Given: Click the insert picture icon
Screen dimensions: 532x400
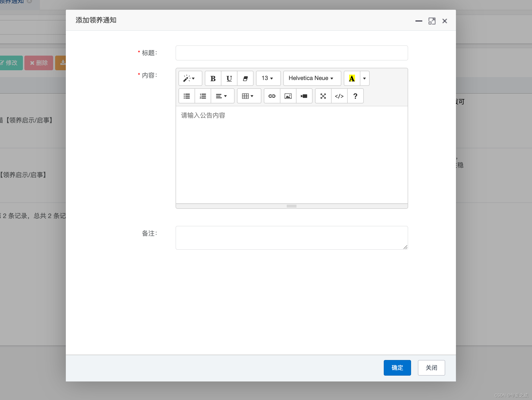Looking at the screenshot, I should pyautogui.click(x=288, y=96).
